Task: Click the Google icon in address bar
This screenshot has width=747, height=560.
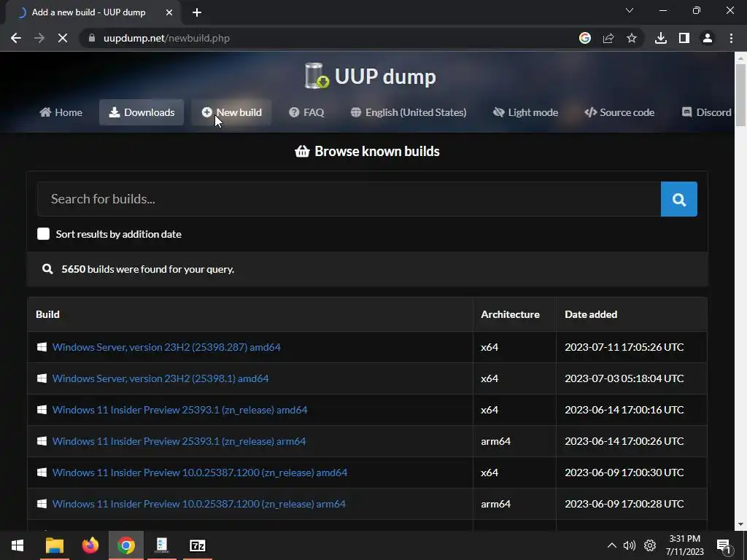Action: [x=585, y=38]
